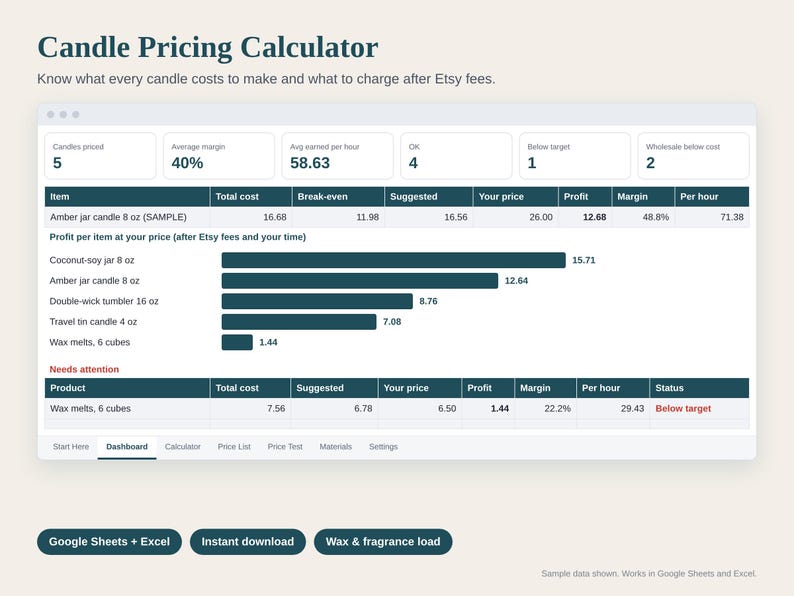
Task: Click the Travel tin candle 4 oz label
Action: (x=93, y=322)
